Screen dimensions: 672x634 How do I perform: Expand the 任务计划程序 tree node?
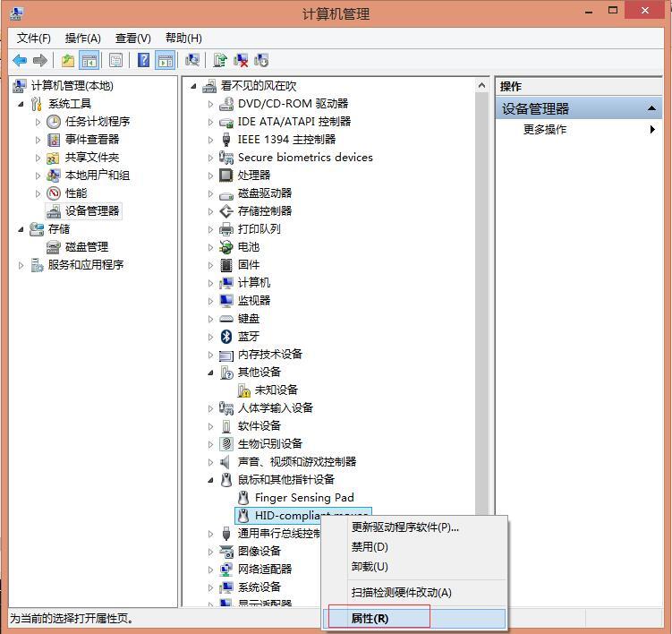[38, 122]
